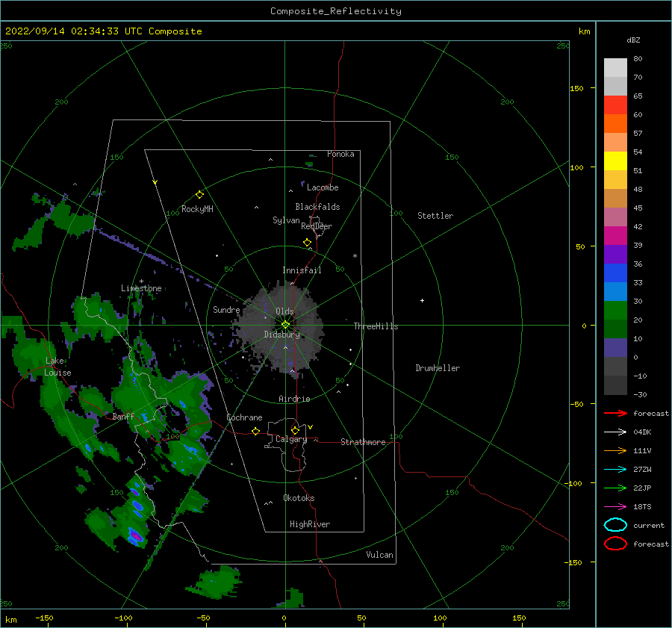Select the magenta 18TS arrow legend icon

pyautogui.click(x=615, y=507)
